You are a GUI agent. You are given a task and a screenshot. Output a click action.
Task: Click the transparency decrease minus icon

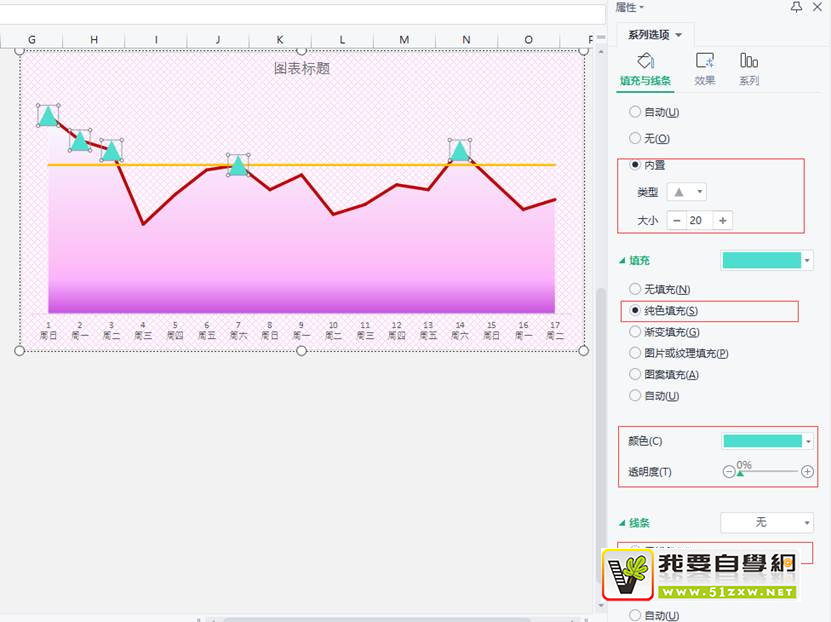[x=729, y=472]
